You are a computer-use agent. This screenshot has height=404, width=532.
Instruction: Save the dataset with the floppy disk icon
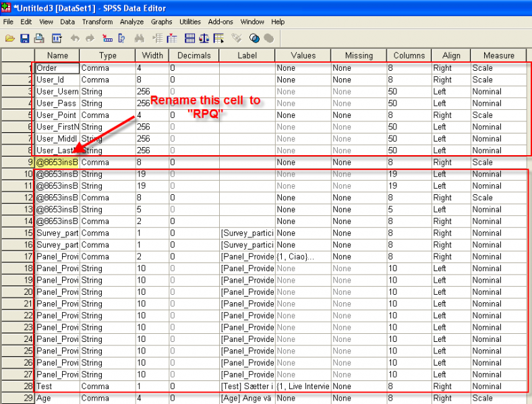tap(24, 38)
